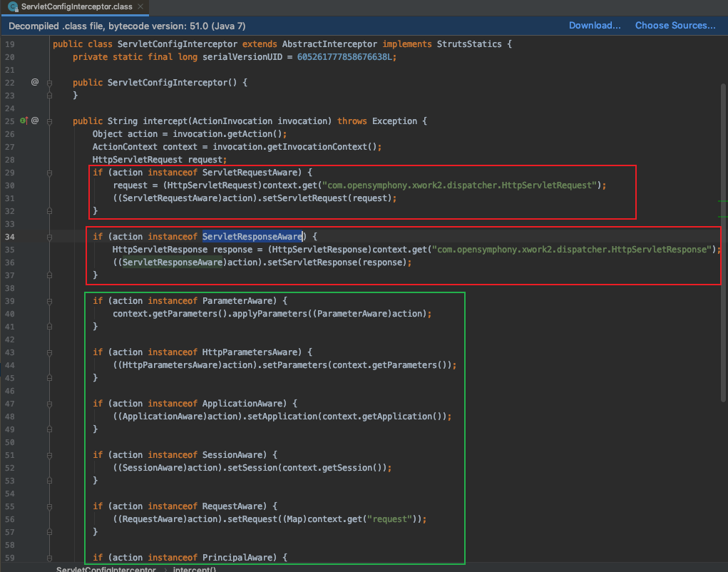
Task: Click line number 19 in the gutter
Action: (10, 44)
